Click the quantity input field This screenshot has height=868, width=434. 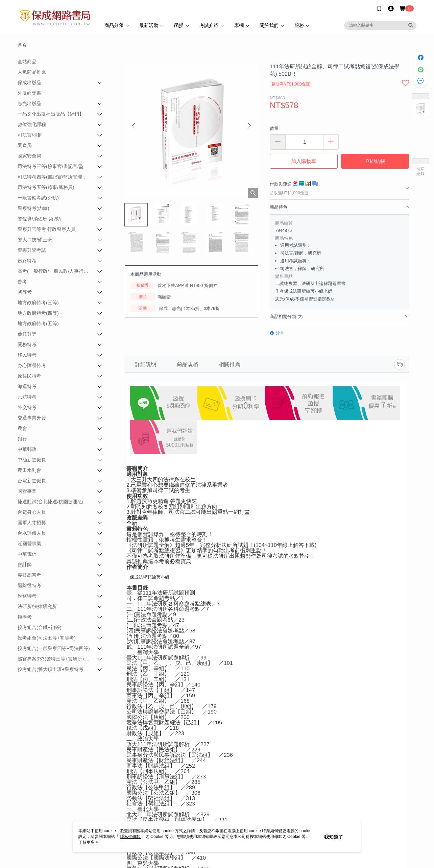tap(305, 142)
